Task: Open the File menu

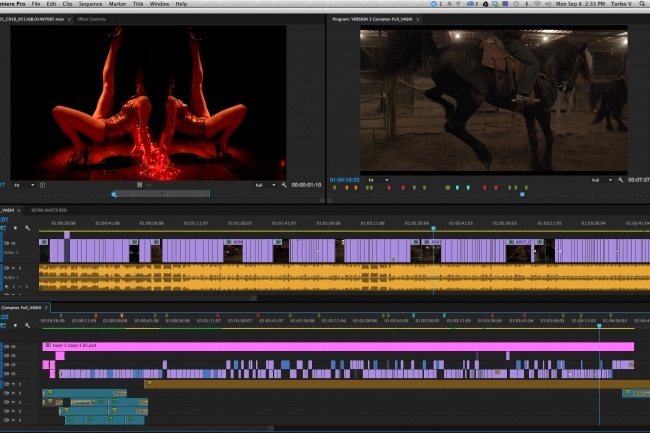Action: [x=36, y=4]
